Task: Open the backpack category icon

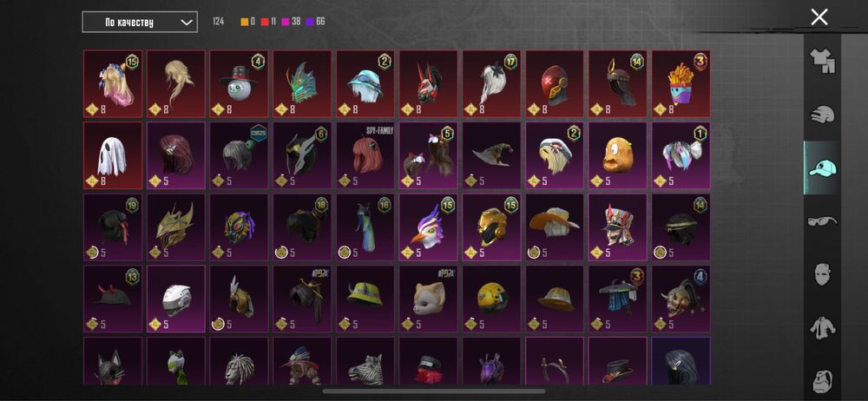Action: pos(822,382)
